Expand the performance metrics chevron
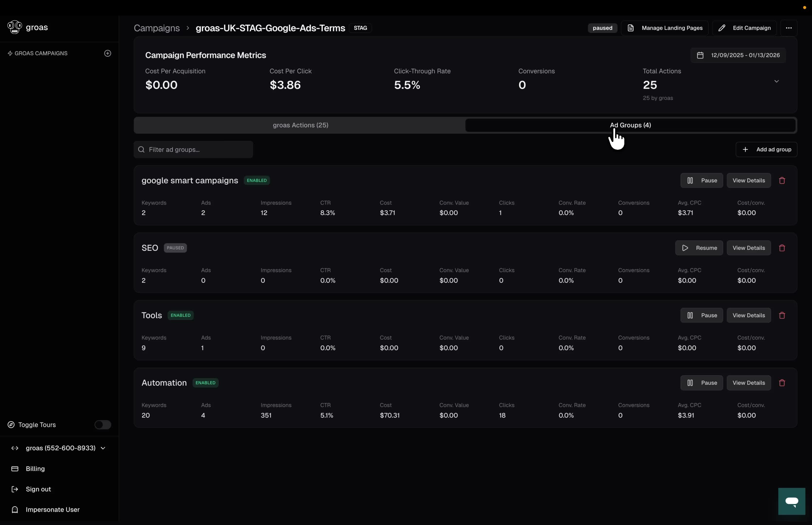The image size is (812, 525). [776, 81]
